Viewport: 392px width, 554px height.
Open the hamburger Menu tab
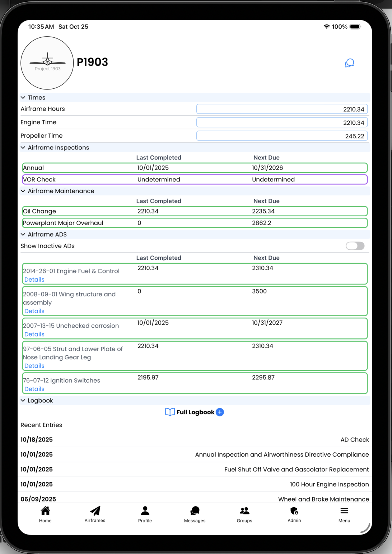(344, 514)
